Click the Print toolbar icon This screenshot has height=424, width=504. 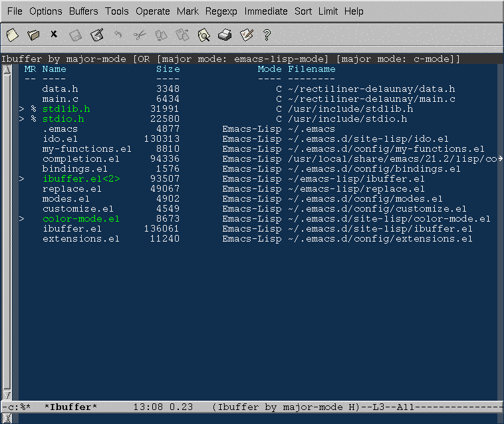point(225,35)
